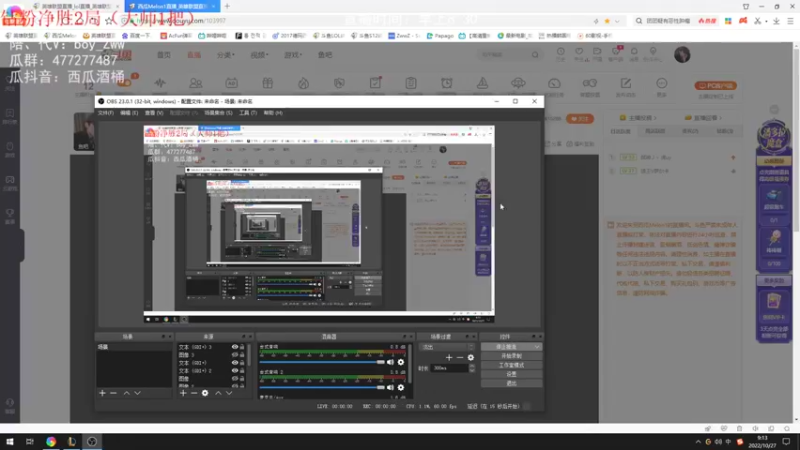Open the 帮助(H) menu in OBS
800x450 pixels.
tap(273, 113)
